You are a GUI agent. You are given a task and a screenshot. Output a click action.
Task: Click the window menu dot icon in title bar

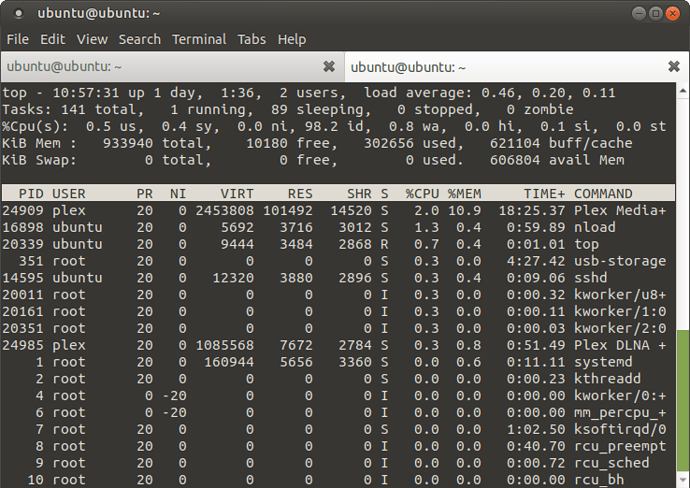pyautogui.click(x=18, y=14)
